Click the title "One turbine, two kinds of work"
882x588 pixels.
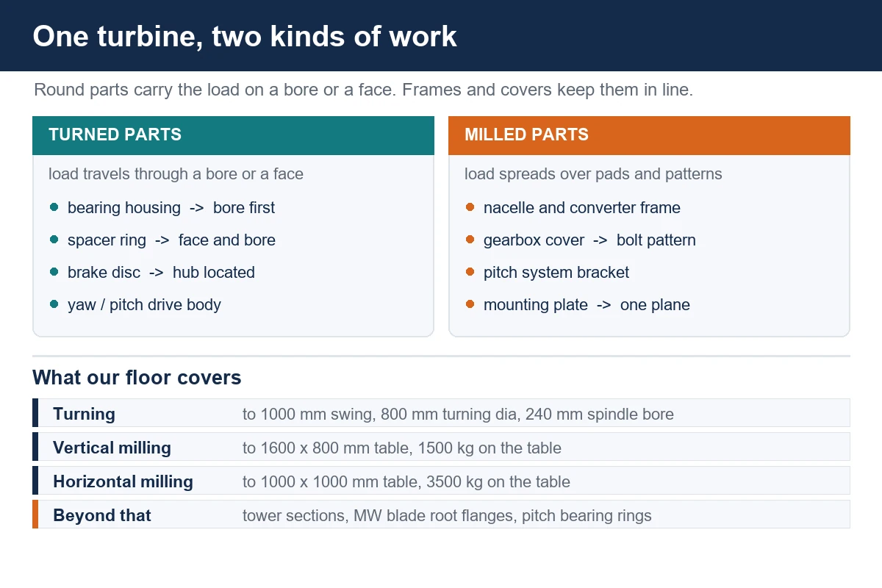(x=245, y=36)
